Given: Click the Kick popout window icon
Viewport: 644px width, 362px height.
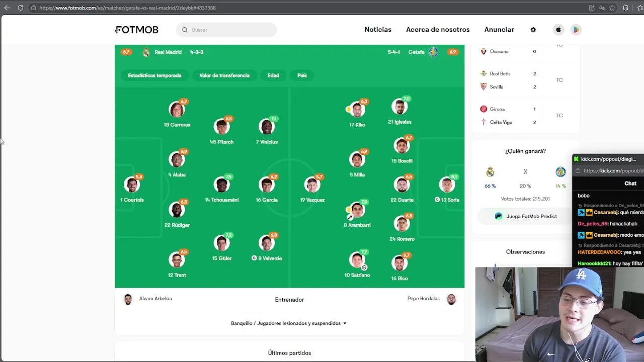Looking at the screenshot, I should pyautogui.click(x=576, y=159).
